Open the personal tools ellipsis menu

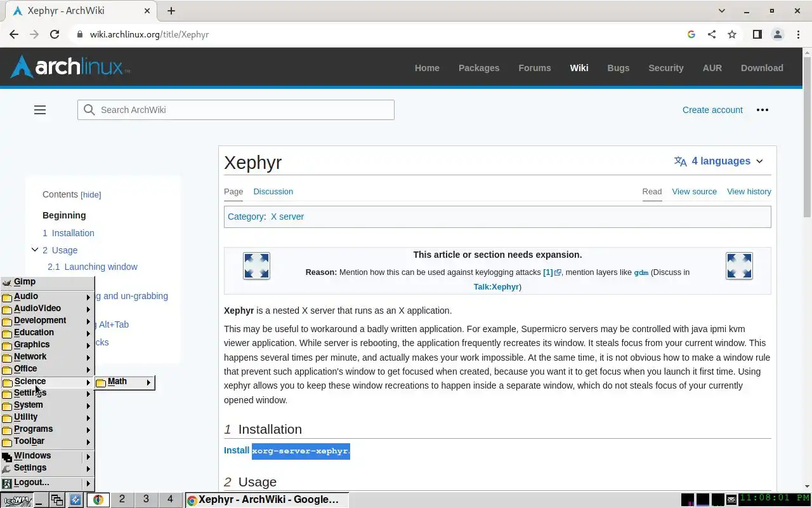pyautogui.click(x=763, y=110)
